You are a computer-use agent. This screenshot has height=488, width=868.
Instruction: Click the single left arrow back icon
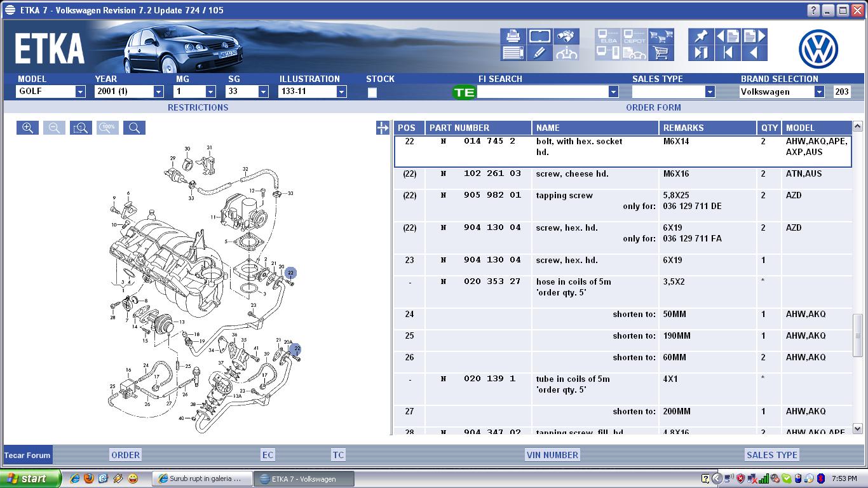[755, 53]
